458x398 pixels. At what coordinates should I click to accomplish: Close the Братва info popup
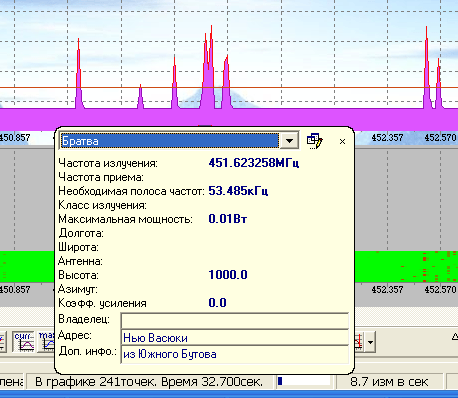[342, 142]
